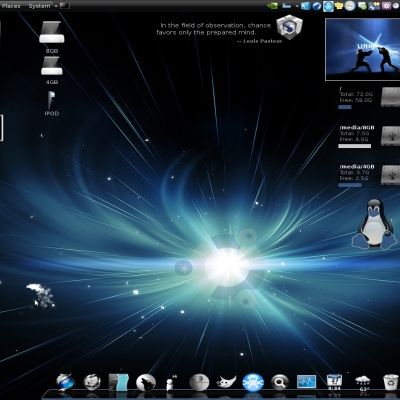Image resolution: width=400 pixels, height=400 pixels.
Task: Click the root filesystem Total: 72.0G text
Action: pos(356,94)
